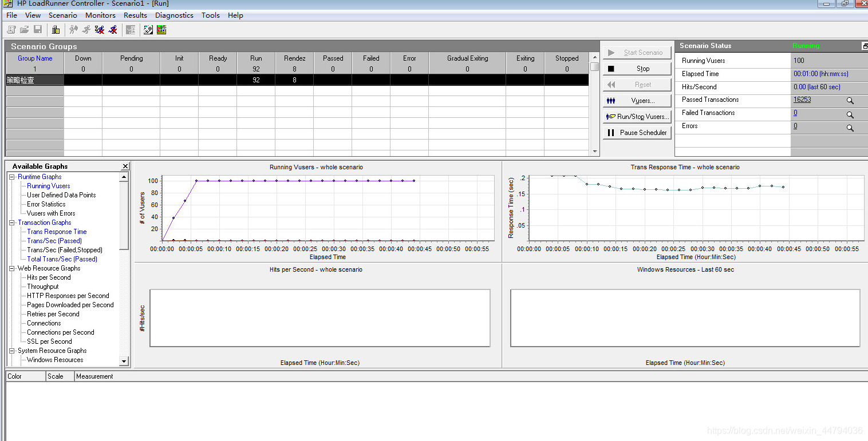Collapse the System Resource Graphs node
Viewport: 868px width, 441px height.
point(11,351)
